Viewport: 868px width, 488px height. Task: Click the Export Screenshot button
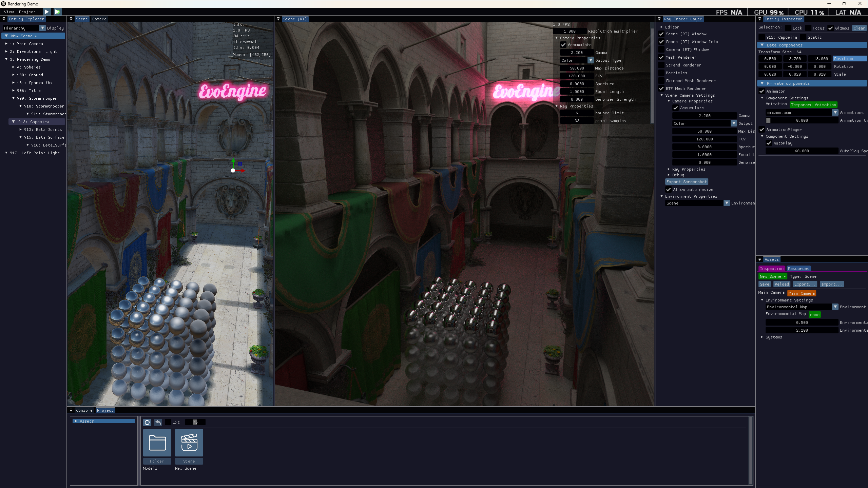686,182
